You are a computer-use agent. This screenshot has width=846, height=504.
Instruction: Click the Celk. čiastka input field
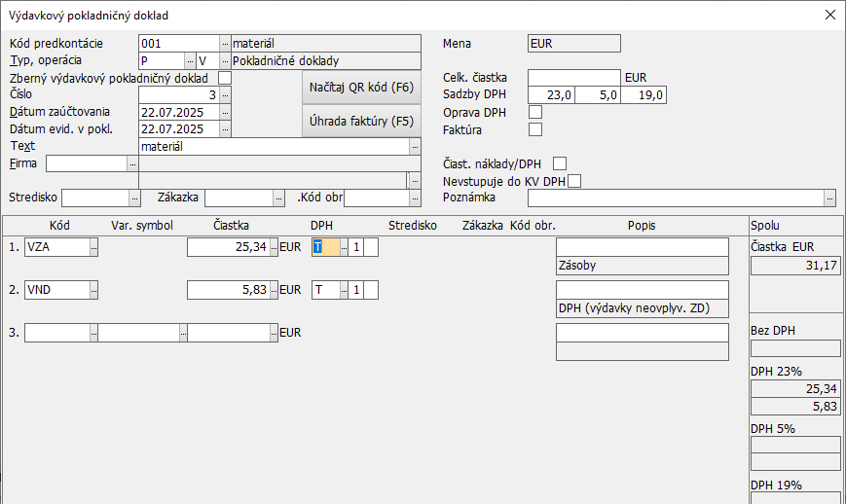(573, 78)
